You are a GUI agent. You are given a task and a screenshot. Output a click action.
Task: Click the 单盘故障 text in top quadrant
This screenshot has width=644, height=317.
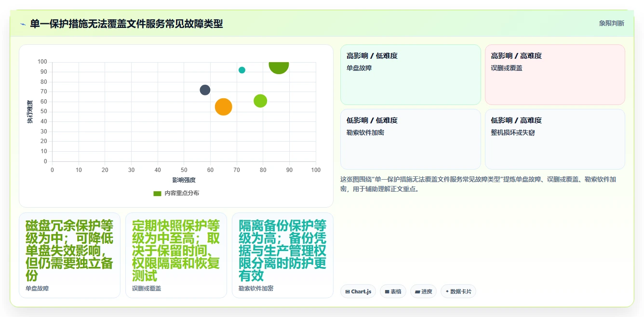359,68
